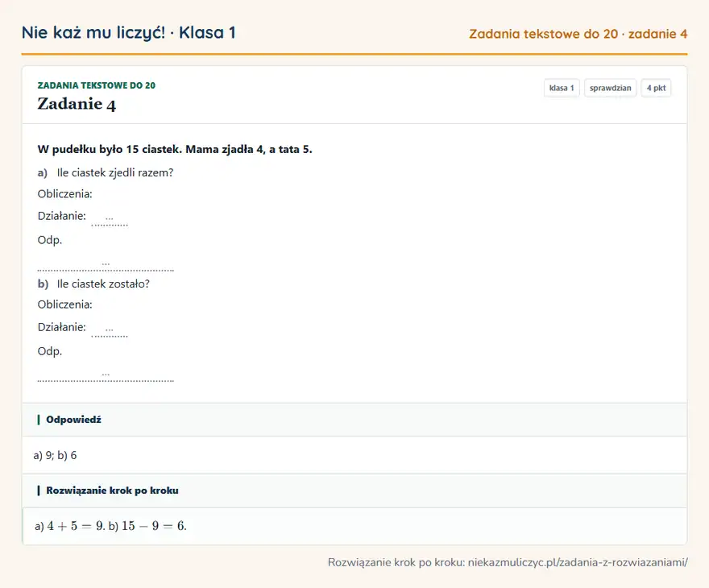Open the niekazmuliczyc.pl/zadania-z-rozwiazaniami/ footer link
This screenshot has width=709, height=588.
pos(578,562)
